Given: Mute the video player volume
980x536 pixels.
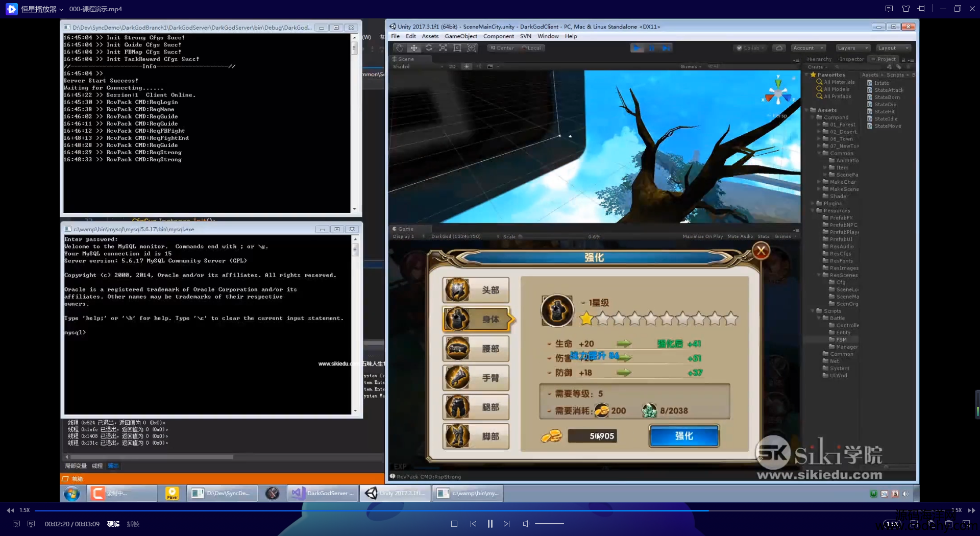Looking at the screenshot, I should (x=526, y=524).
